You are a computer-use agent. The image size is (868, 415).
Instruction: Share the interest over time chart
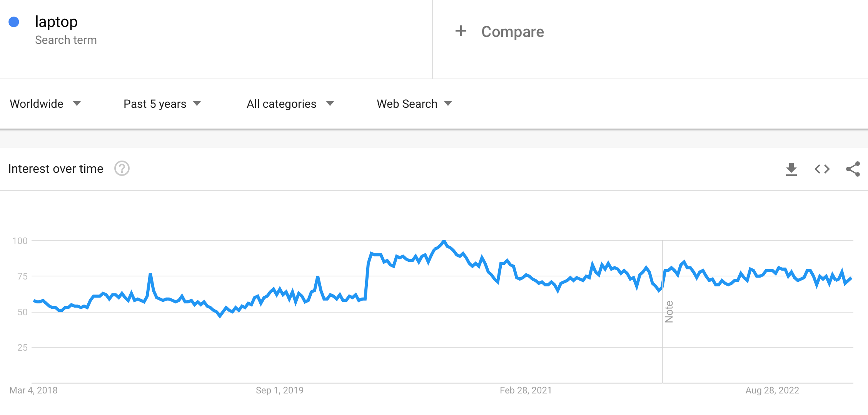[x=853, y=169]
